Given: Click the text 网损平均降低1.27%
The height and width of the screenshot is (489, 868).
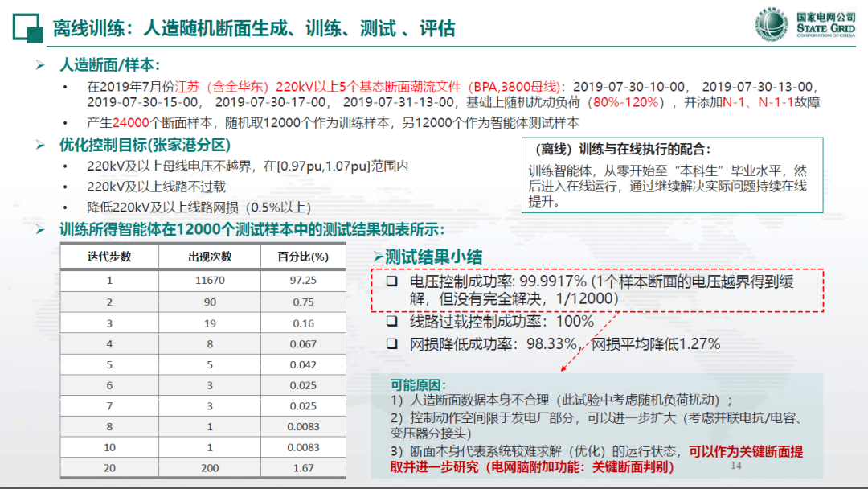Looking at the screenshot, I should pyautogui.click(x=656, y=344).
